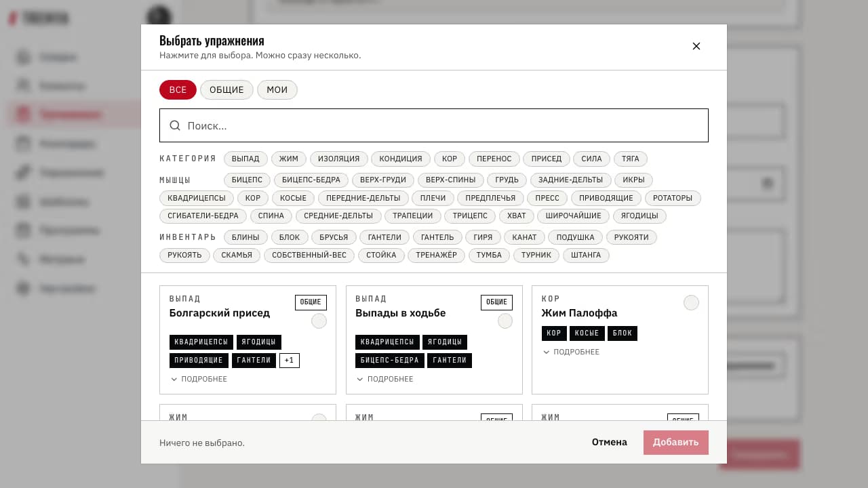The width and height of the screenshot is (868, 488).
Task: Switch to the ОБЩИЕ tab below the title
Action: [x=226, y=90]
